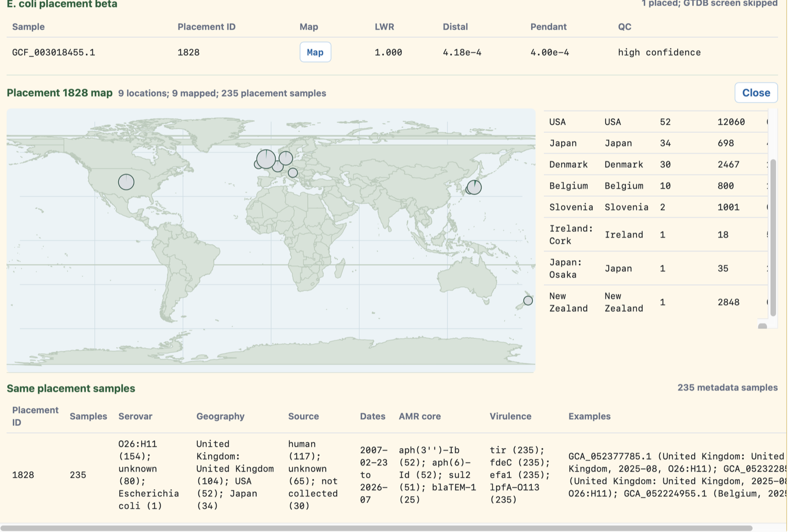The image size is (795, 532).
Task: Open the Map button for GCF_003018455.1
Action: 315,52
